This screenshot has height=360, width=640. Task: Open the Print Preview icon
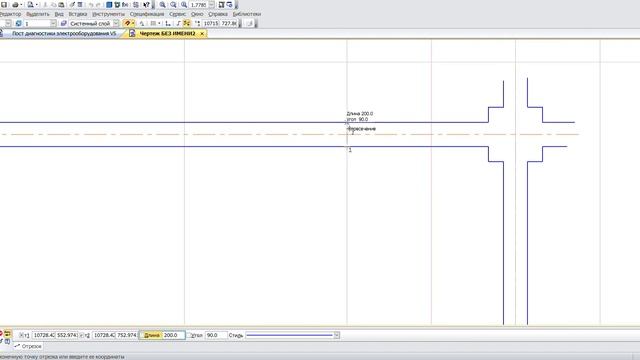[x=30, y=4]
